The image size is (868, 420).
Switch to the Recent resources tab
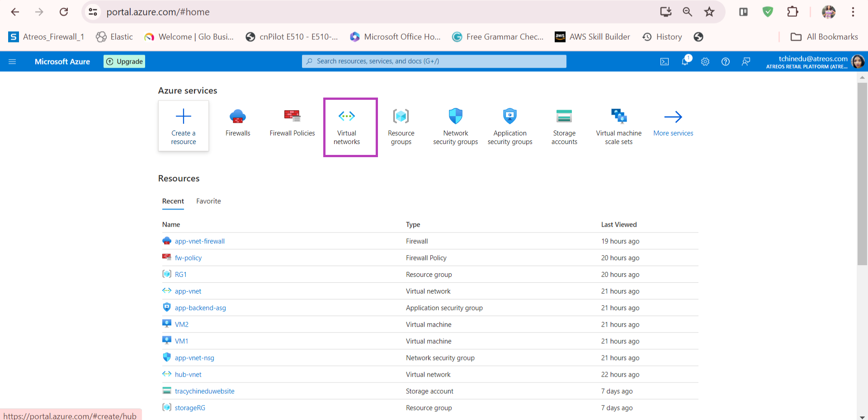coord(173,201)
